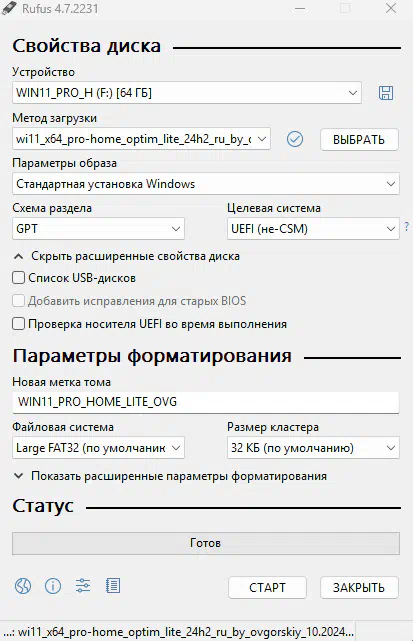
Task: Toggle Проверка носителя UEFI checkbox
Action: pos(18,324)
